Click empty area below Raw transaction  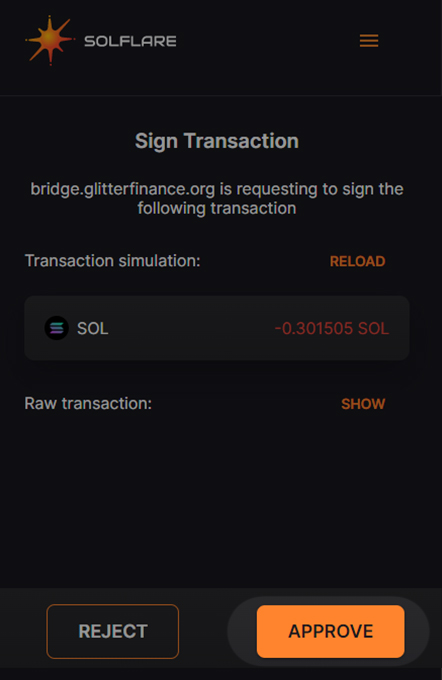[217, 499]
